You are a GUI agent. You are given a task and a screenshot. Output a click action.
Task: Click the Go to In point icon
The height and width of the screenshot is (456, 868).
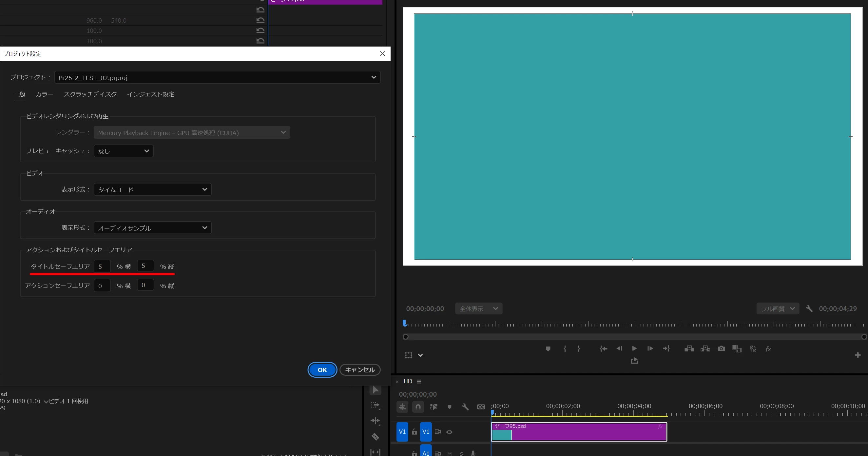point(604,348)
